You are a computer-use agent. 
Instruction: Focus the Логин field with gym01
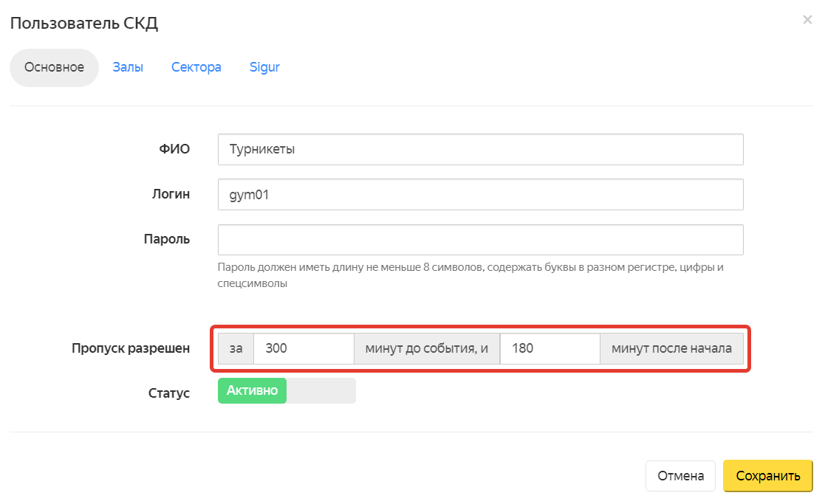[x=480, y=195]
